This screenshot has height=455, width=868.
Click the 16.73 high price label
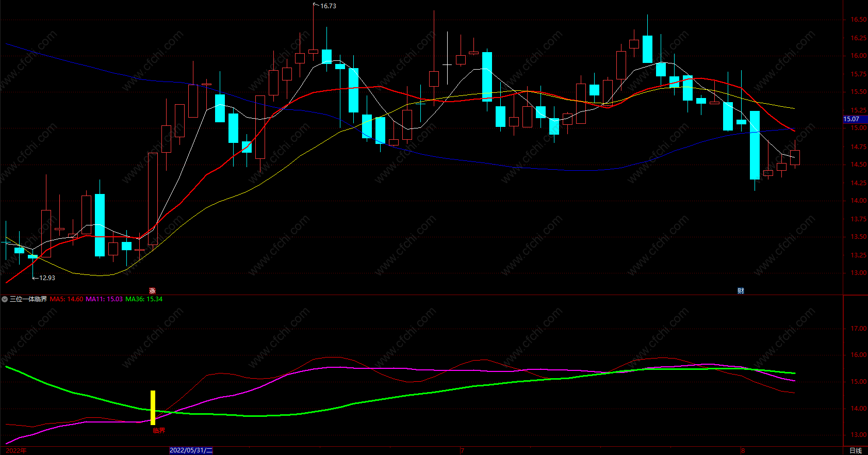click(328, 6)
